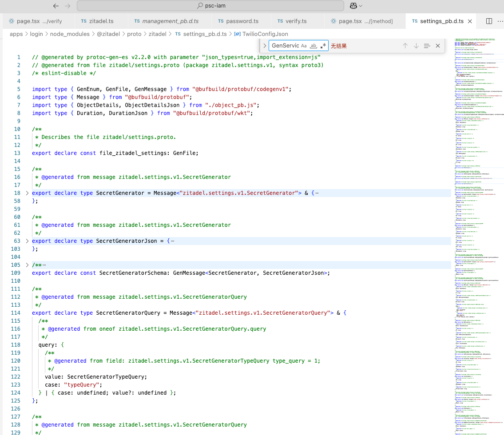Click "@bufbuild/protobuf/wkt" import path

tap(211, 113)
